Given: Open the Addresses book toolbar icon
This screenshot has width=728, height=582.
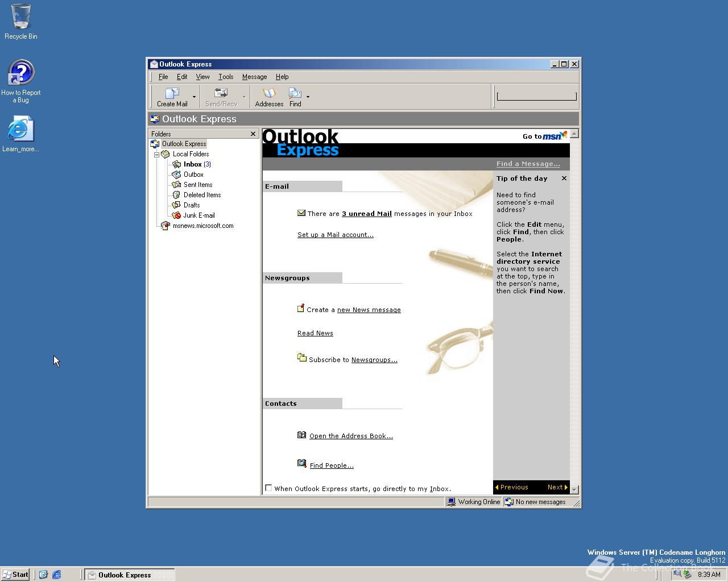Looking at the screenshot, I should pyautogui.click(x=269, y=93).
